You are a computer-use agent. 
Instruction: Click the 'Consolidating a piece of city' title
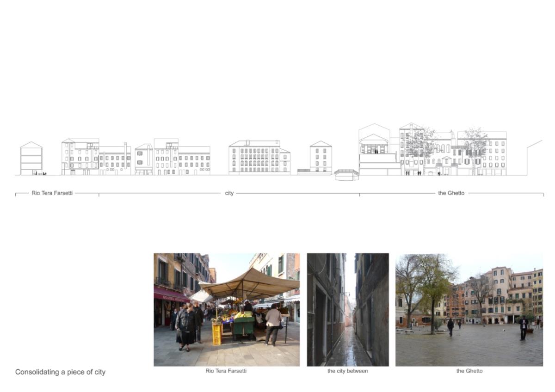(60, 372)
